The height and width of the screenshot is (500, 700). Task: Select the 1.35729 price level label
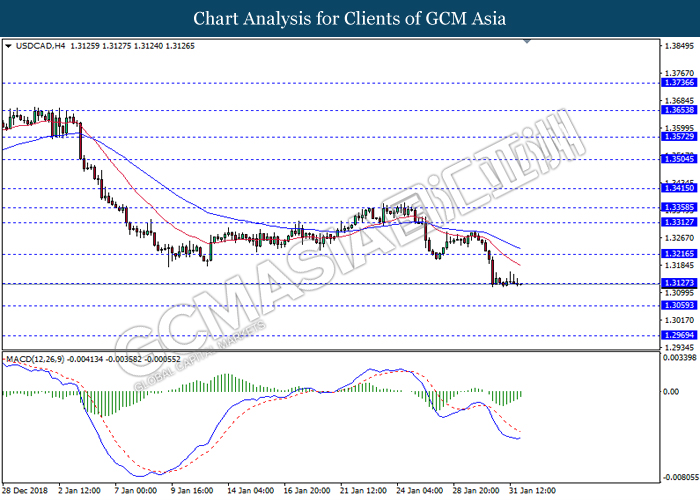click(679, 137)
